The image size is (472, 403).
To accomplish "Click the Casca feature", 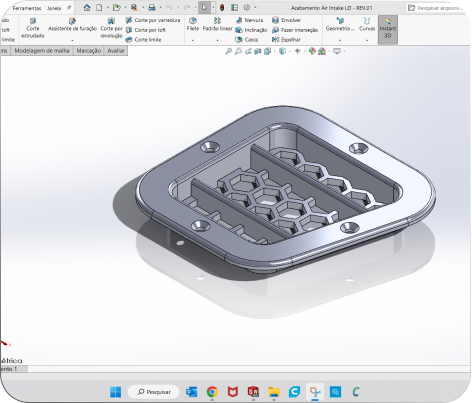I will point(247,40).
